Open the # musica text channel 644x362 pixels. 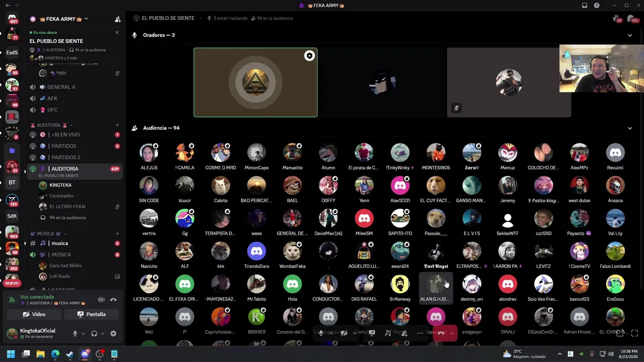tap(75, 243)
